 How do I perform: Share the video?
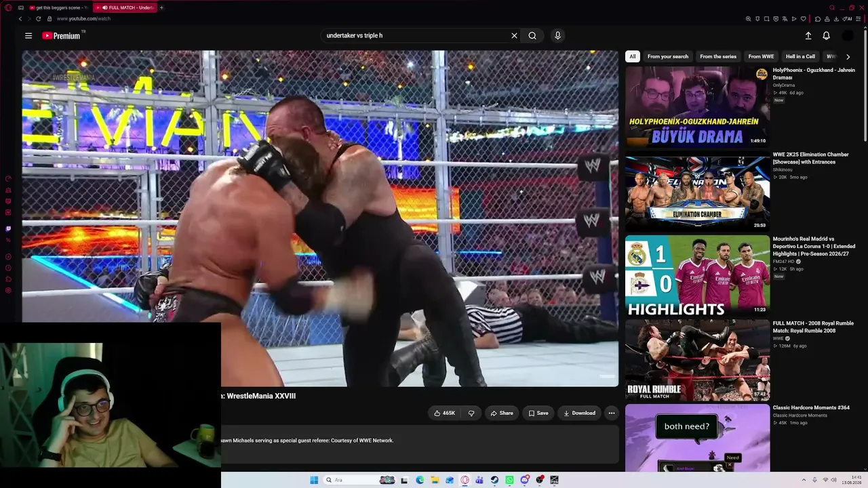502,413
